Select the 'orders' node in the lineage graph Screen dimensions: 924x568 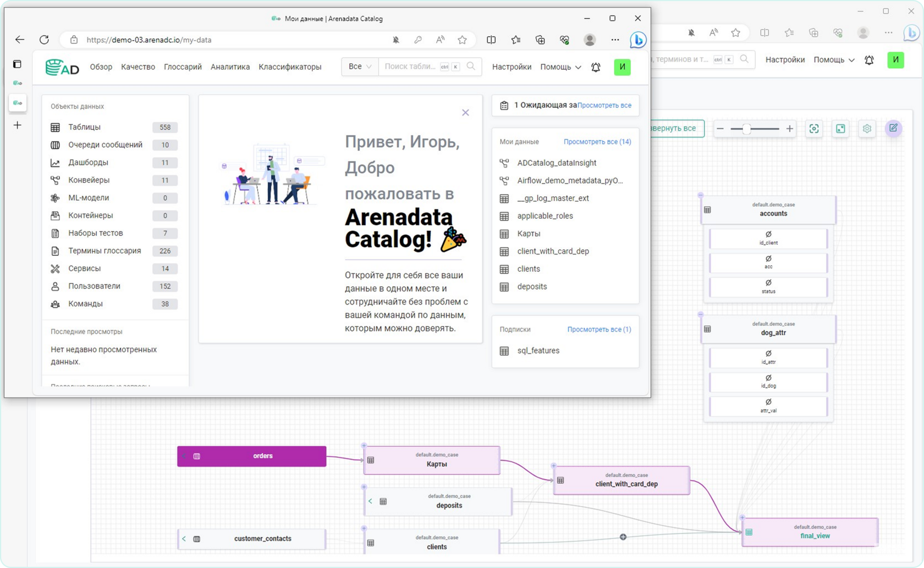[x=252, y=456]
